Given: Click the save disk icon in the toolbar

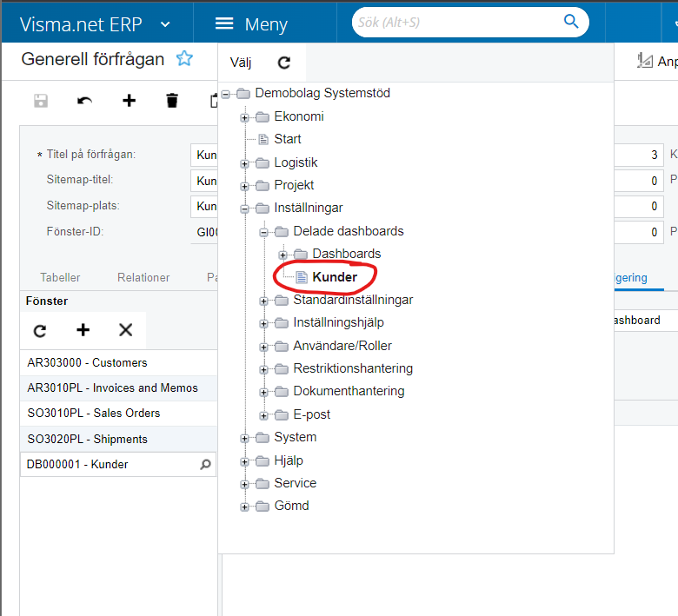Looking at the screenshot, I should tap(41, 101).
